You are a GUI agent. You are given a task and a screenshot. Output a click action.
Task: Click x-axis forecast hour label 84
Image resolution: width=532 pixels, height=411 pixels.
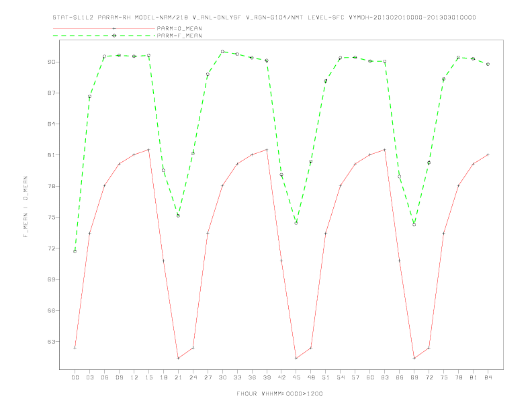coord(488,377)
